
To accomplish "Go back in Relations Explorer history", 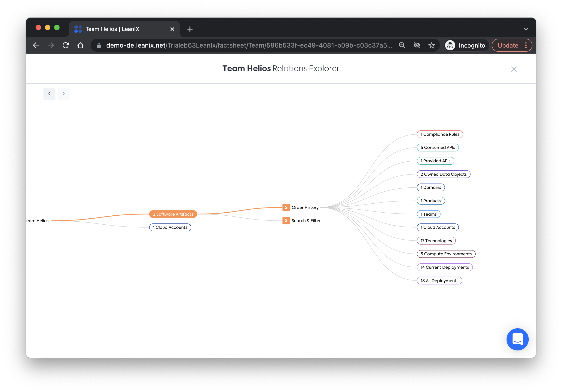I will coord(49,94).
